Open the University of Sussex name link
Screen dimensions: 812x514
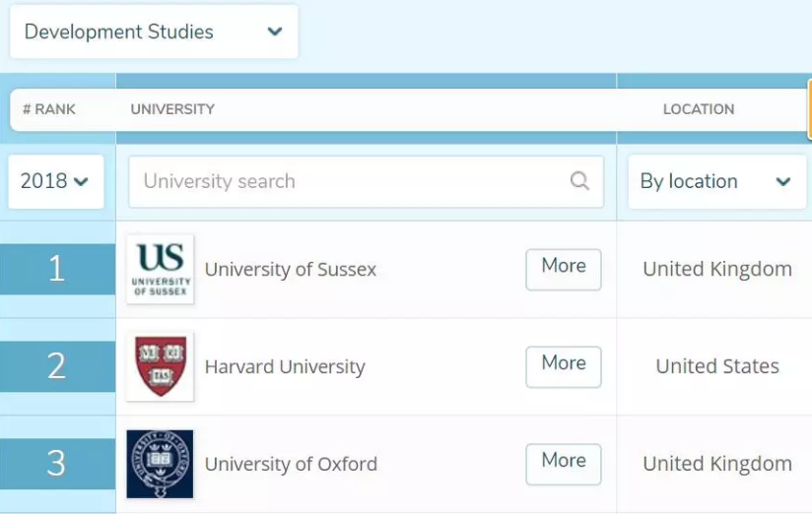[x=291, y=269]
